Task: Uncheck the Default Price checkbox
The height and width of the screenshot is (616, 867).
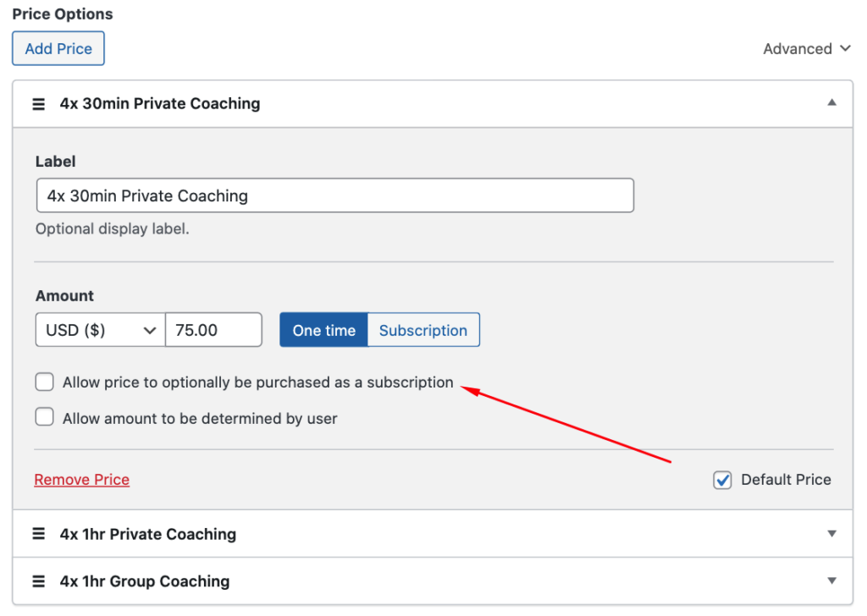Action: point(722,481)
